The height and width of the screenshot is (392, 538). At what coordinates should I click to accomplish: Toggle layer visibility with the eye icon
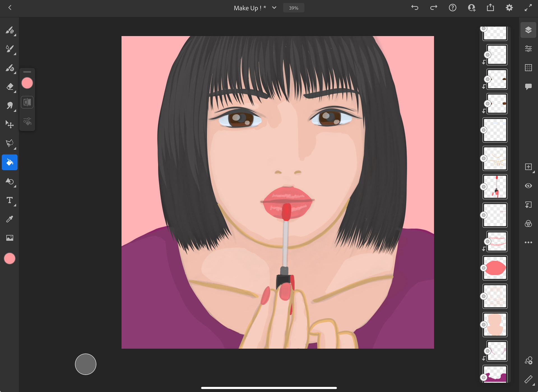(528, 186)
